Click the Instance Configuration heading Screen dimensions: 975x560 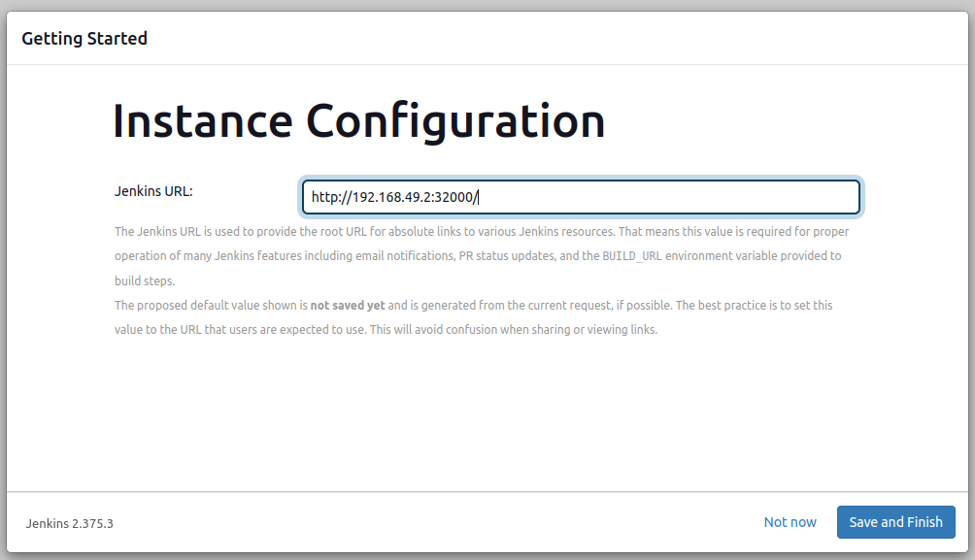[x=358, y=120]
